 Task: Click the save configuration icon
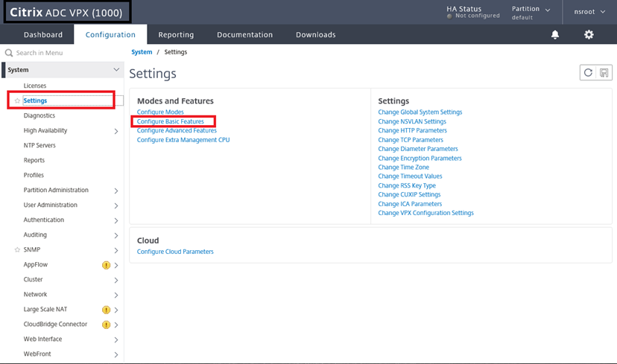pyautogui.click(x=604, y=73)
